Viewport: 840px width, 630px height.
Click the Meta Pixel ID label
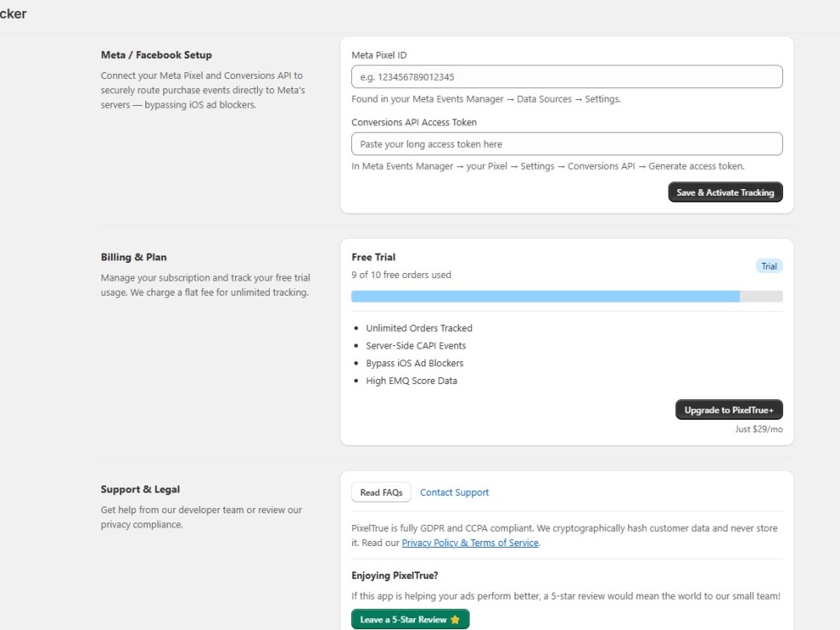coord(379,55)
